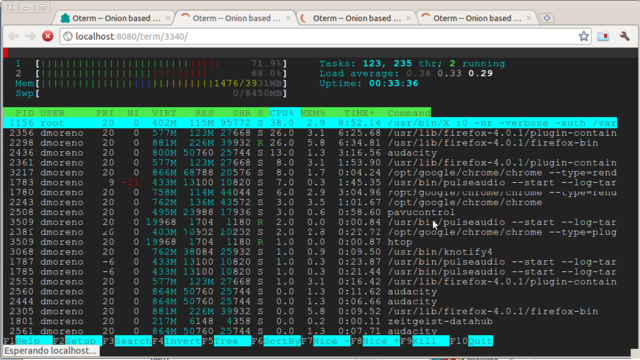This screenshot has width=640, height=360.
Task: Click F3 Search in htop footer
Action: pos(127,341)
